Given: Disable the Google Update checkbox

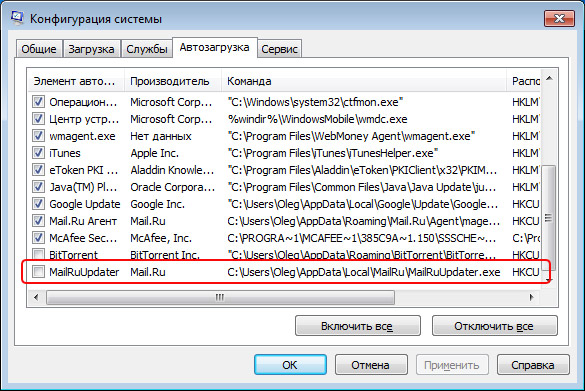Looking at the screenshot, I should tap(38, 204).
